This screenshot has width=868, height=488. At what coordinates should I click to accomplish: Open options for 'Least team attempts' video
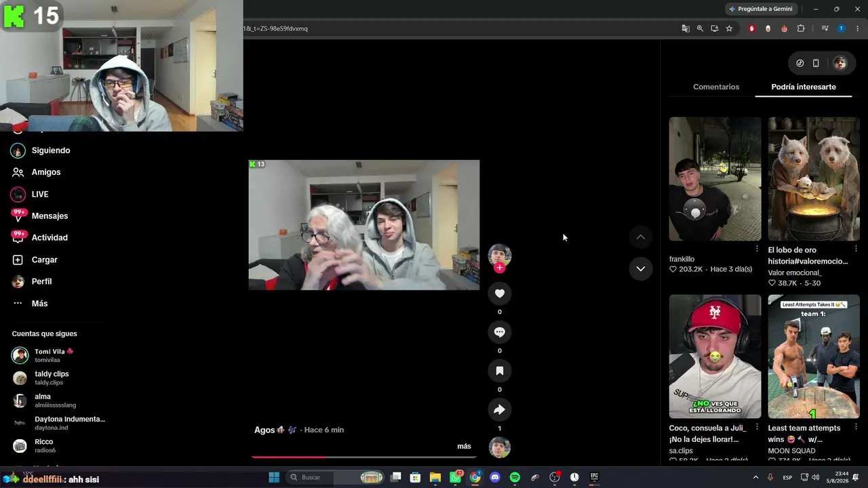pyautogui.click(x=856, y=427)
